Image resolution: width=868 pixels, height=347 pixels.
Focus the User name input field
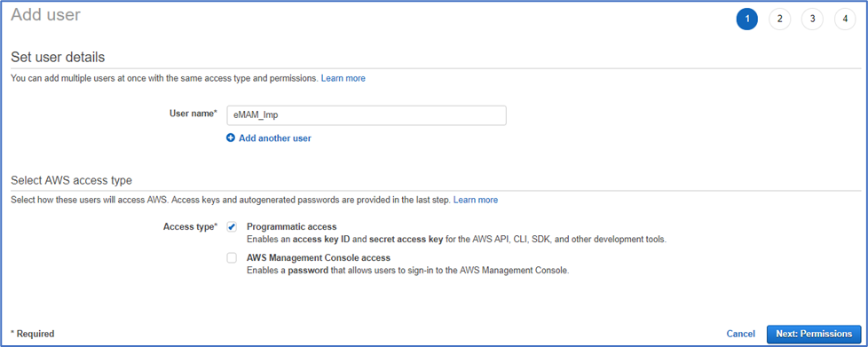[x=367, y=115]
